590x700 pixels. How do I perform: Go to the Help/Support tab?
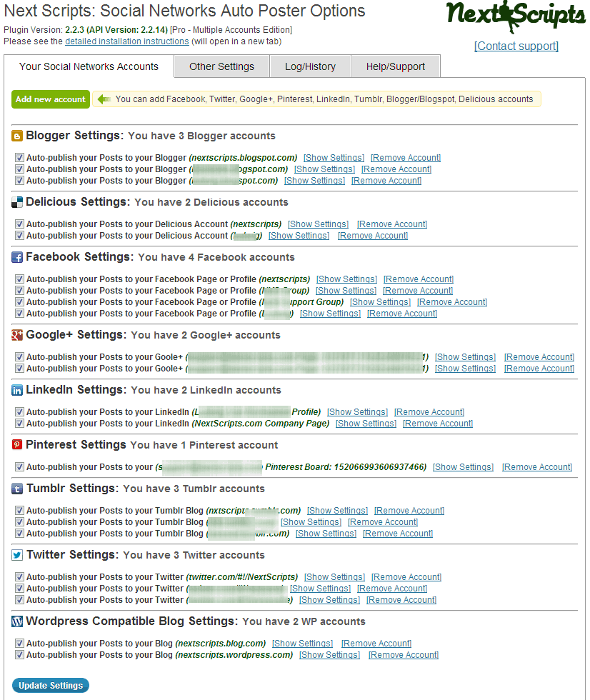point(396,66)
